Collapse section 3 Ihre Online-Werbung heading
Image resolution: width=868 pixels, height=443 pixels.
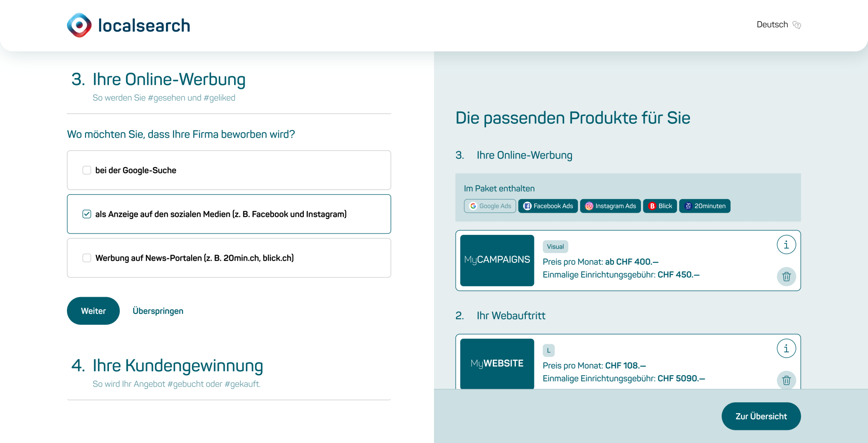[158, 79]
